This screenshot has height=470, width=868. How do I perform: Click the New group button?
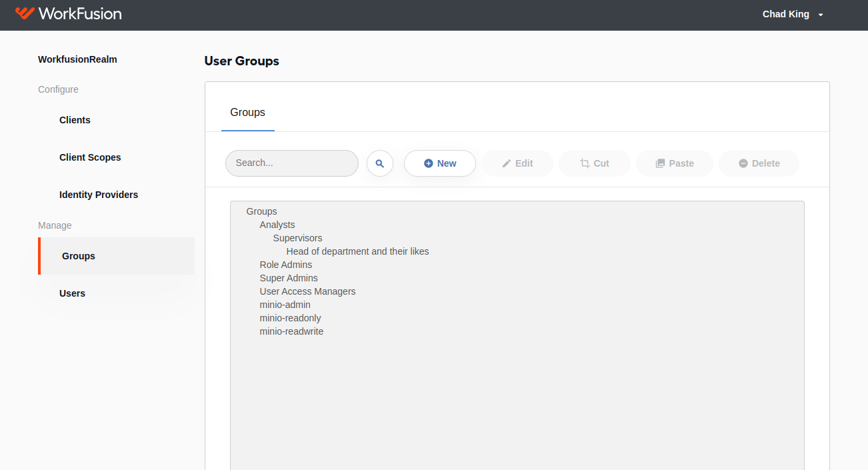(440, 163)
